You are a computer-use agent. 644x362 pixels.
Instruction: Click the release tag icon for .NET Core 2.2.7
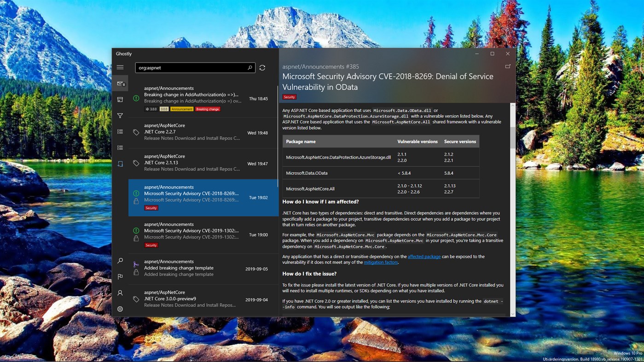136,132
